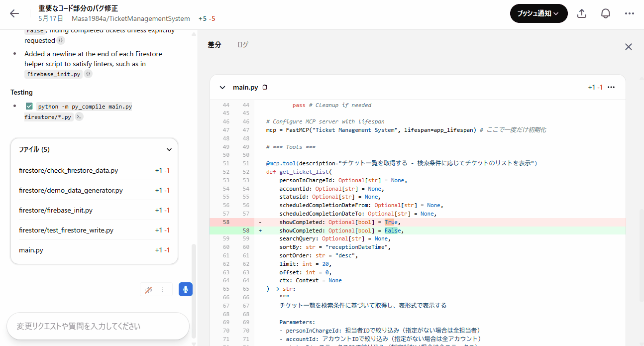Toggle the python py_compile test checkbox
Screen dimensions: 644x346
point(29,107)
